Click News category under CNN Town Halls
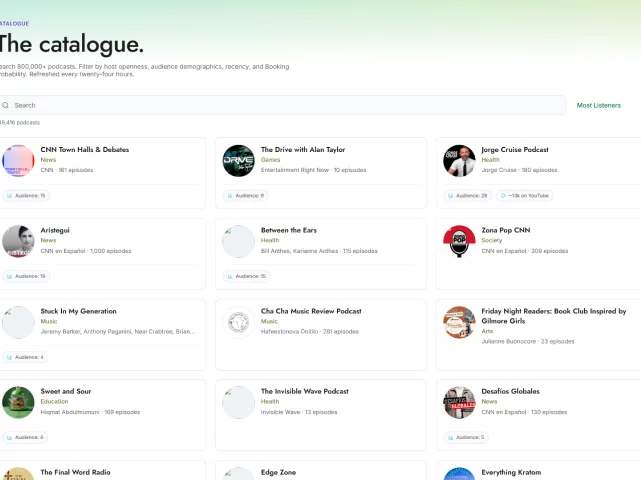 tap(48, 160)
